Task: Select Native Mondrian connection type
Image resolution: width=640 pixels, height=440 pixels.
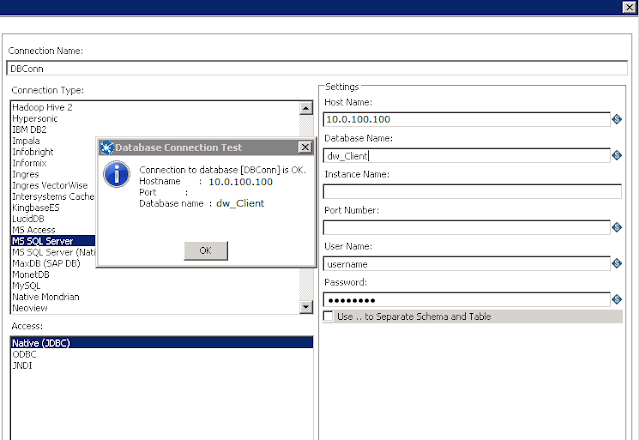Action: [46, 297]
